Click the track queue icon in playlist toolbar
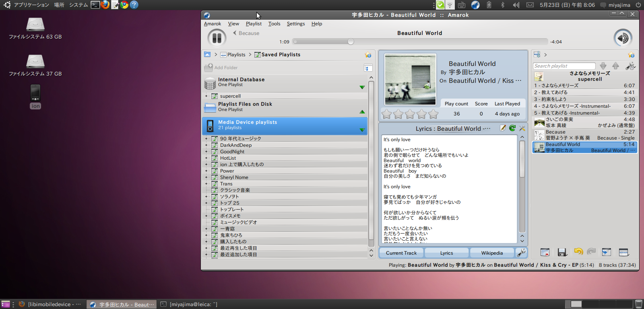Viewport: 644px width, 309px height. pyautogui.click(x=607, y=252)
